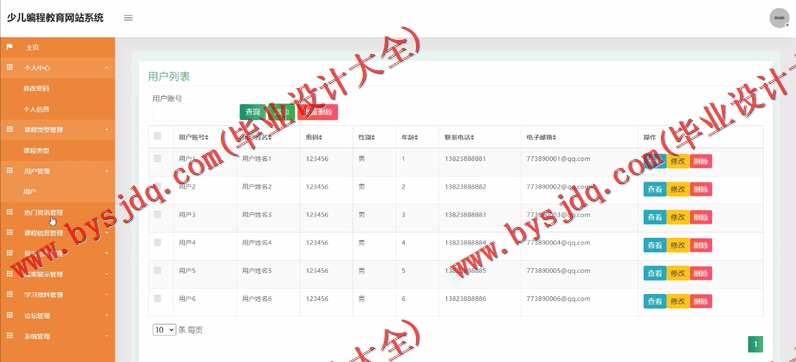Image resolution: width=796 pixels, height=362 pixels.
Task: Click the grid icon beside 课程信息管理
Action: click(9, 233)
